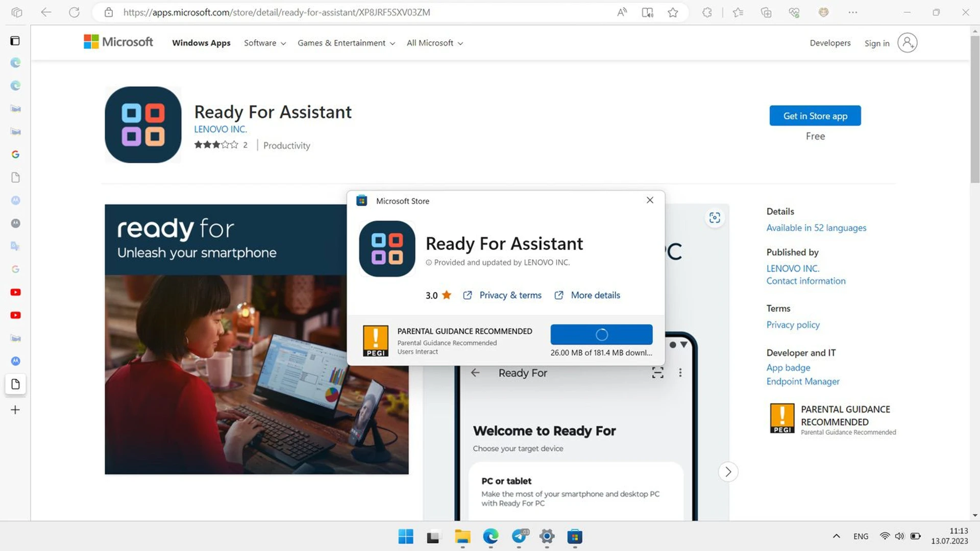The width and height of the screenshot is (980, 551).
Task: Open Telegram from the taskbar
Action: (520, 537)
